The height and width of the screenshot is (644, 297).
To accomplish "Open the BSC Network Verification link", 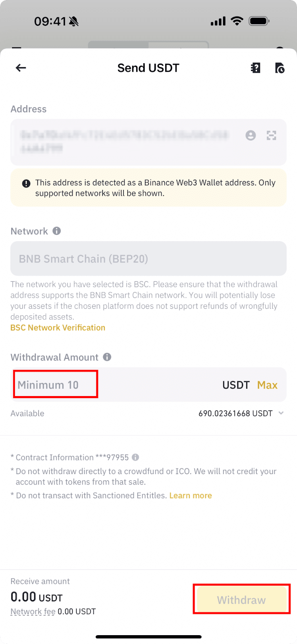I will click(x=58, y=328).
